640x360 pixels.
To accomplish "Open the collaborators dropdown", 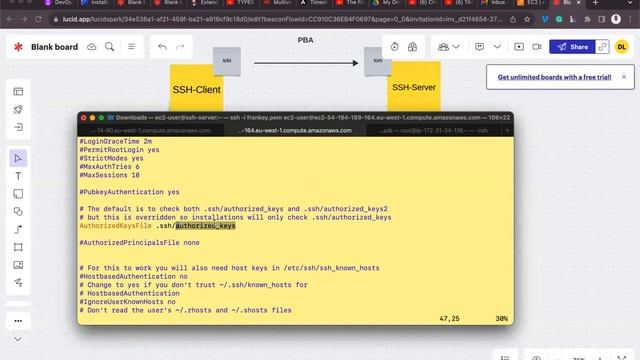I will tap(448, 47).
